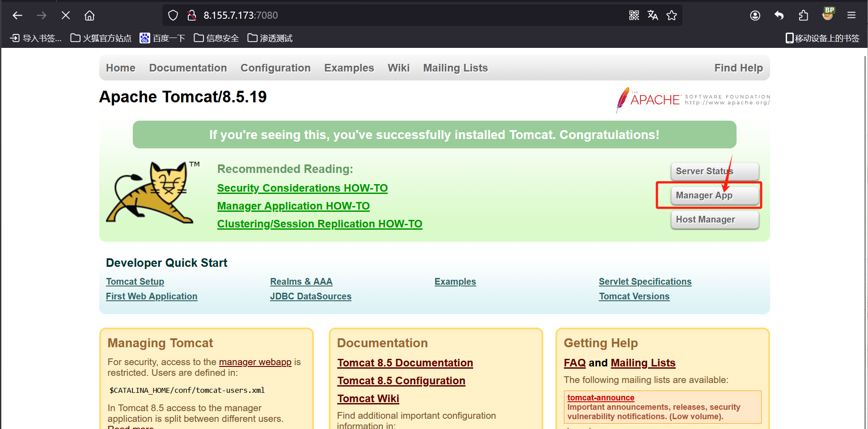Select the Examples nav item
Screen dimensions: 868x429
349,68
